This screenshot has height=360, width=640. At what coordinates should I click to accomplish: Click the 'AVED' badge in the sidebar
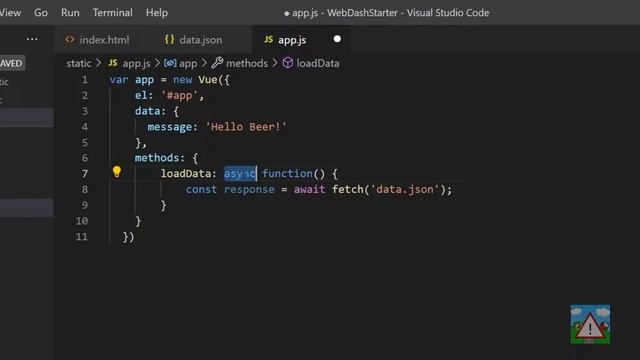click(12, 63)
